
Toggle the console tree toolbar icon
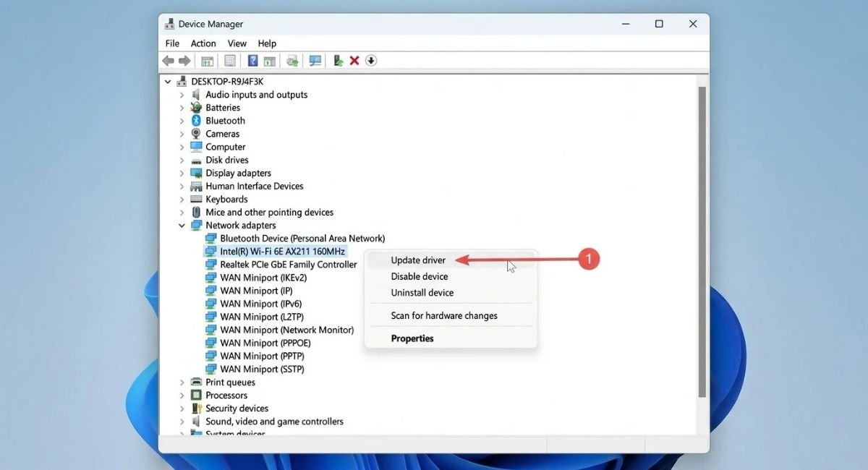point(208,61)
